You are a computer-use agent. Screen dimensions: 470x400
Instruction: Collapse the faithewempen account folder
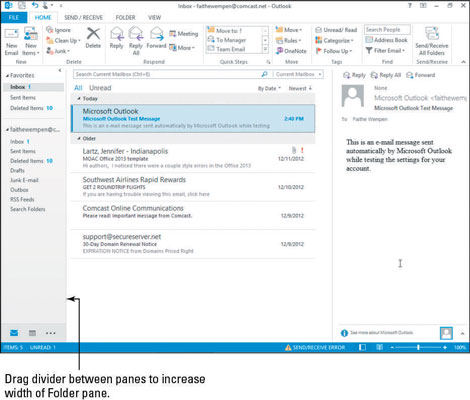coord(7,130)
